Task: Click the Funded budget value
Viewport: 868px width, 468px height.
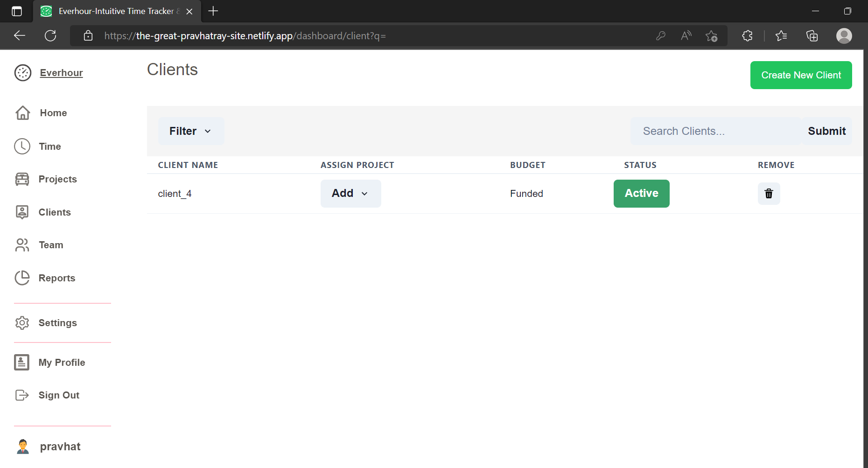Action: [526, 194]
